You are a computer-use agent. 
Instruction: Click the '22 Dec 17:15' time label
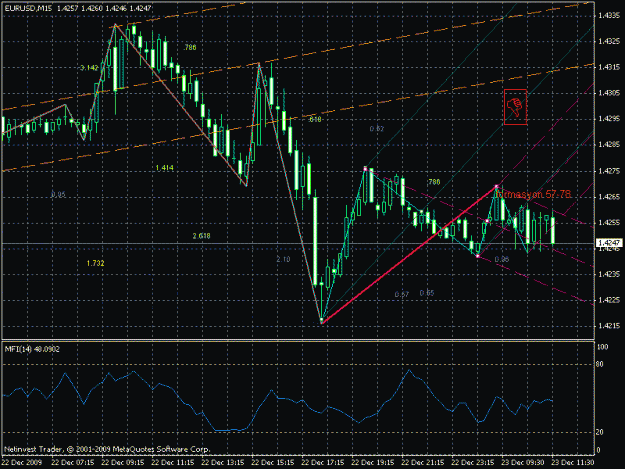tap(323, 463)
